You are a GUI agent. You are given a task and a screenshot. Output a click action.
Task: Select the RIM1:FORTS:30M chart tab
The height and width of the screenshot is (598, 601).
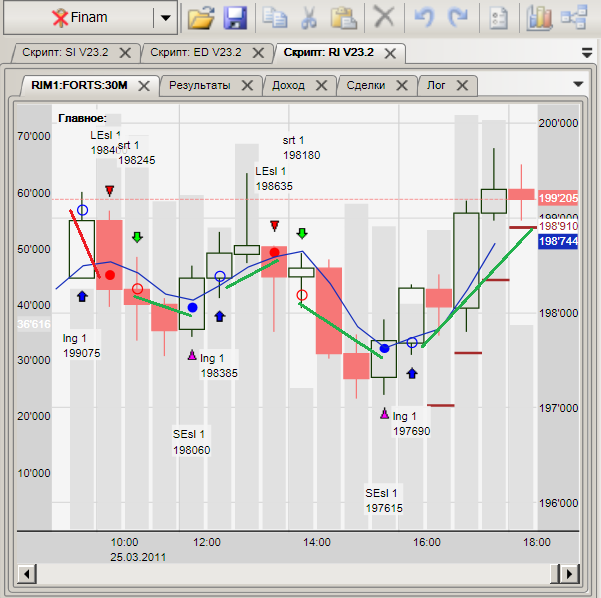pos(79,85)
